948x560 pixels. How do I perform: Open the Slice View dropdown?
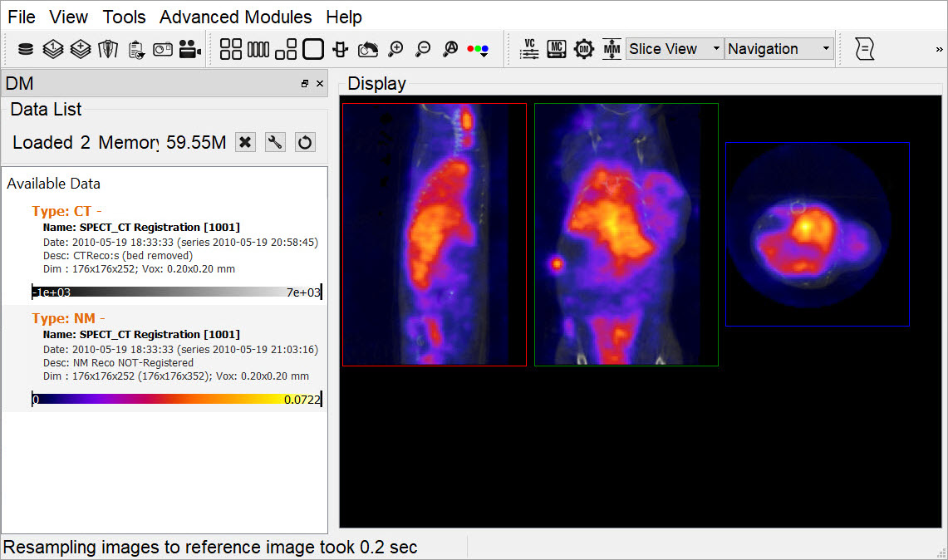point(674,49)
